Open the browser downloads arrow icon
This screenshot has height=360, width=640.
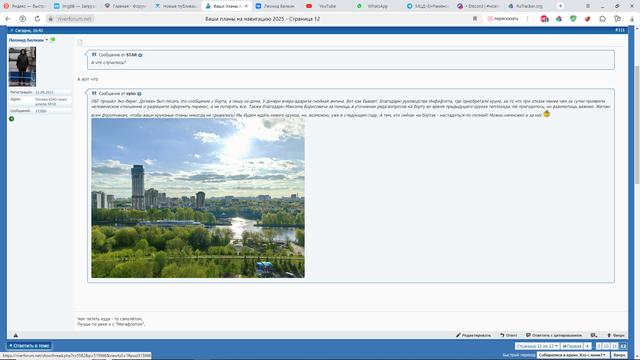point(632,19)
